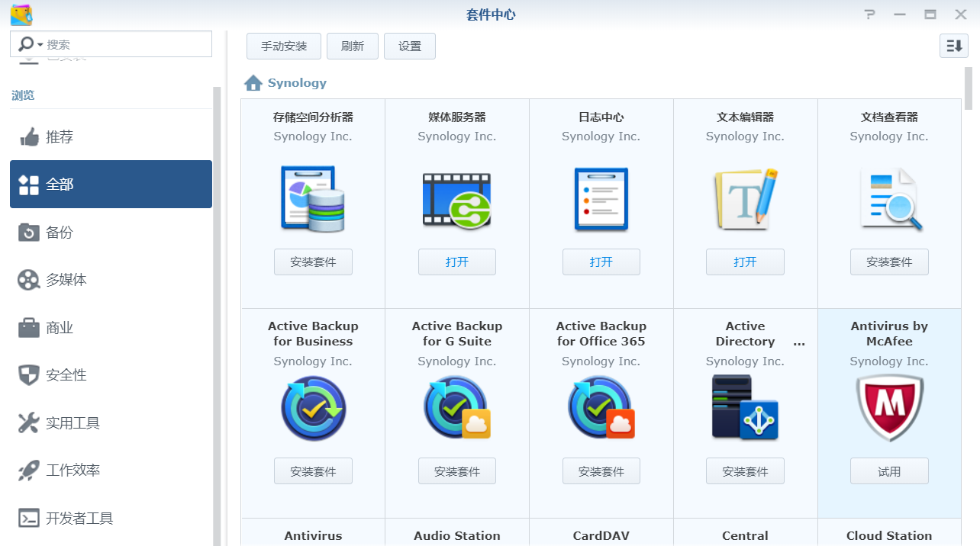Open the Business (商业) category
This screenshot has height=546, width=980.
[x=111, y=328]
